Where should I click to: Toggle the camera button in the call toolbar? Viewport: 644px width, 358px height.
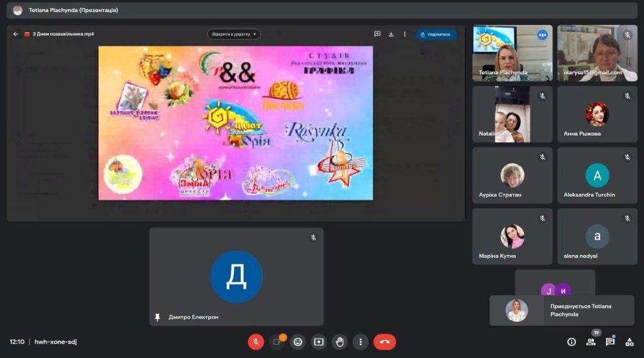(x=277, y=342)
